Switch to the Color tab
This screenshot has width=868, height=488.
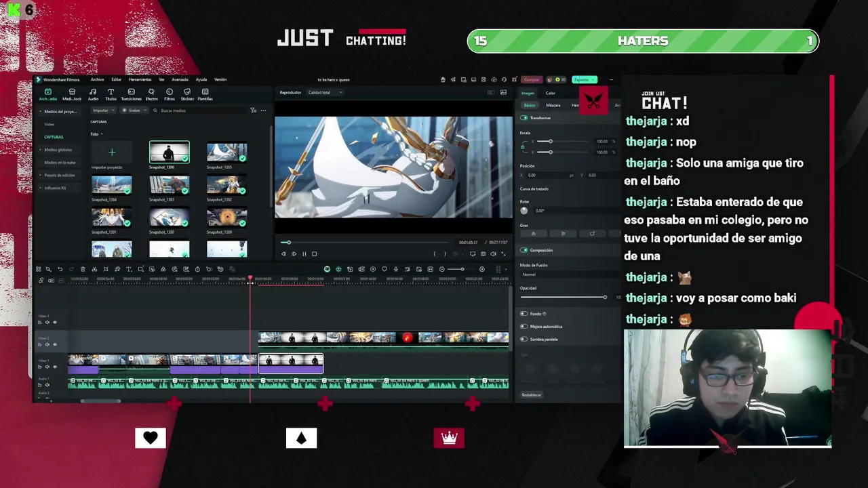pos(551,93)
